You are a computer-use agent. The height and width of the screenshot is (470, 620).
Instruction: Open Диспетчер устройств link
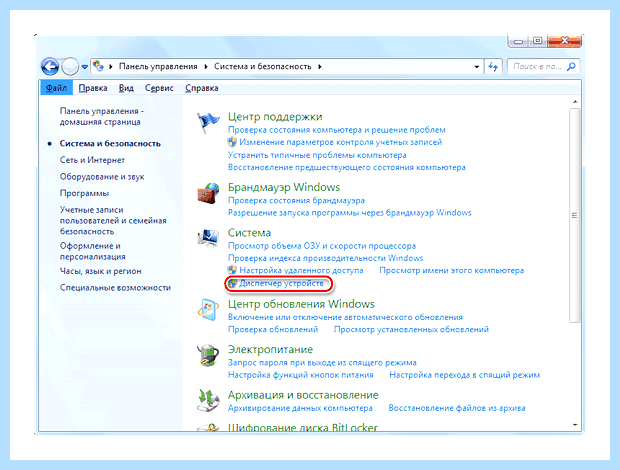pos(281,283)
